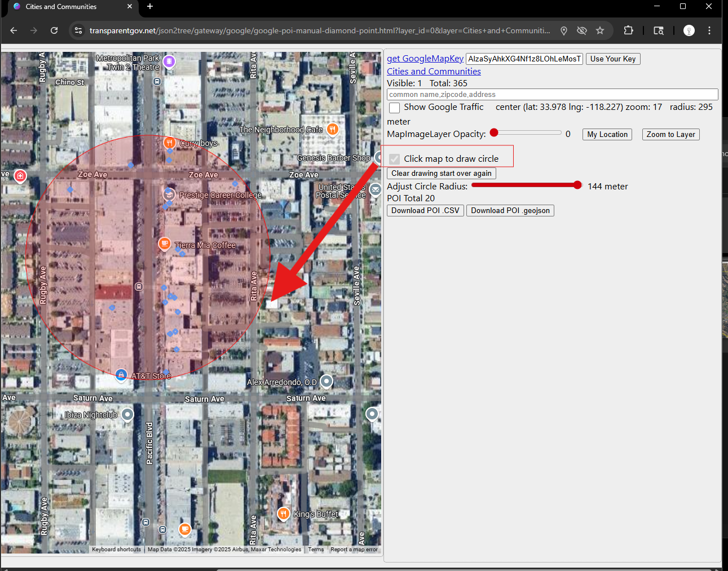Open the media/search side panel icon
Viewport: 728px width, 571px height.
point(659,30)
